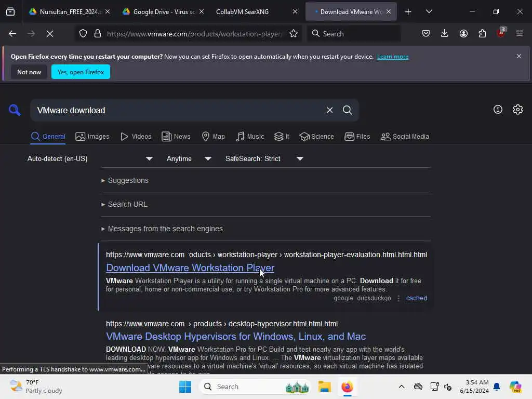532x399 pixels.
Task: Open File Explorer from the taskbar
Action: coord(324,387)
